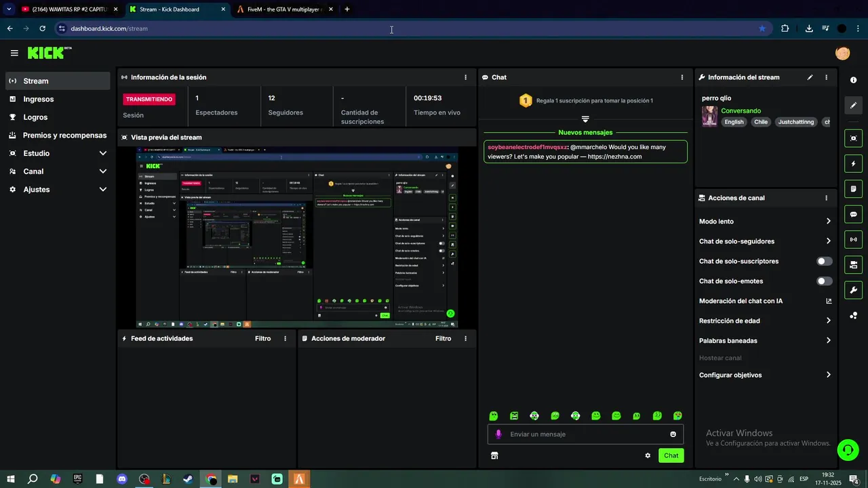Open chat settings gear icon
This screenshot has width=868, height=488.
(x=648, y=455)
